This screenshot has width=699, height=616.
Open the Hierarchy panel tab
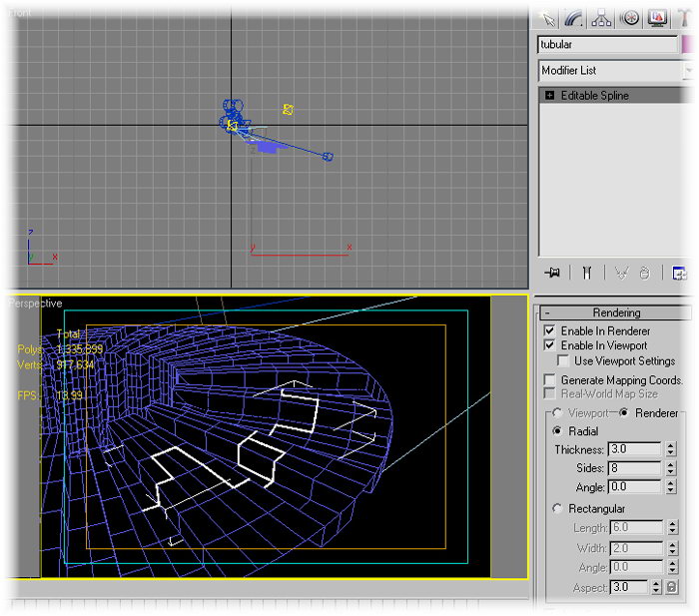click(601, 18)
